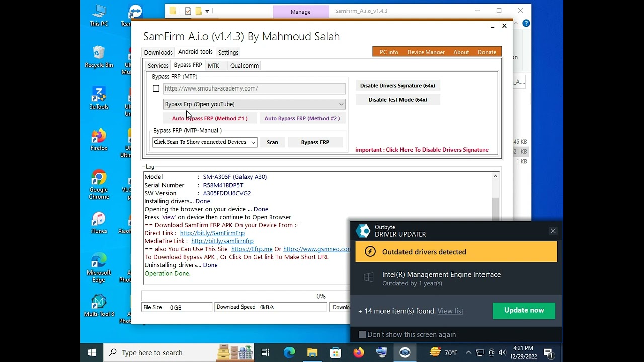Switch to Services sub-tab
The width and height of the screenshot is (644, 362).
(158, 66)
